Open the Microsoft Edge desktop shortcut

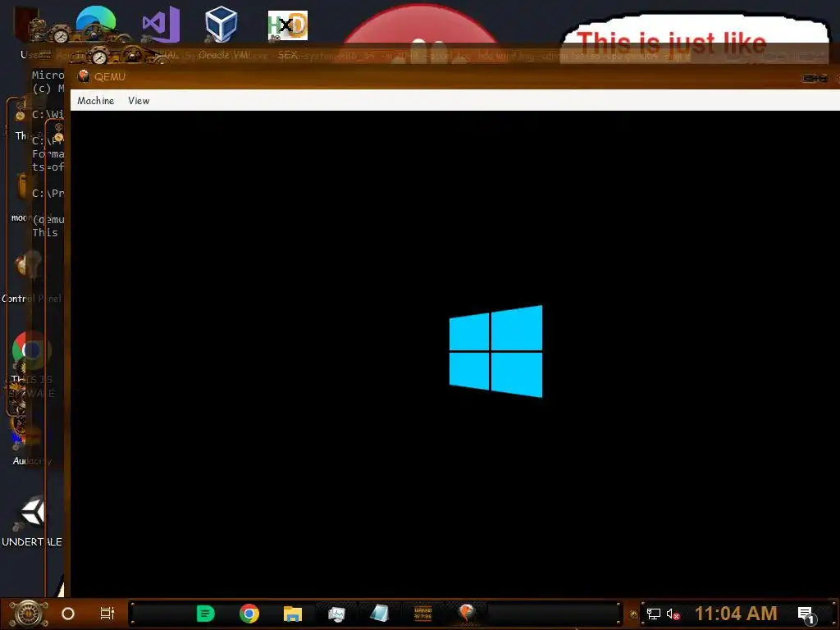(x=96, y=24)
